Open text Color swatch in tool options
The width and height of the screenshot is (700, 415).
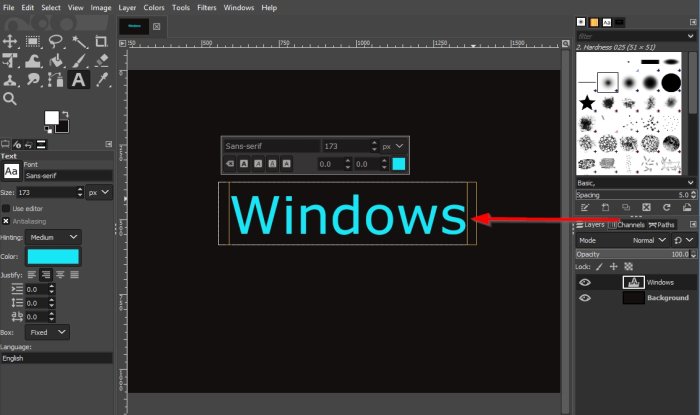53,257
